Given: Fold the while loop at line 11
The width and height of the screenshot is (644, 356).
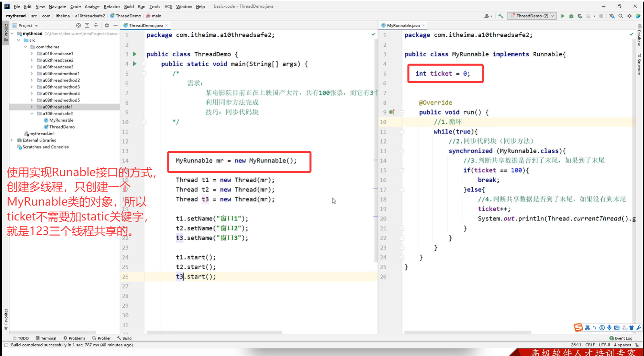Looking at the screenshot, I should coord(402,132).
